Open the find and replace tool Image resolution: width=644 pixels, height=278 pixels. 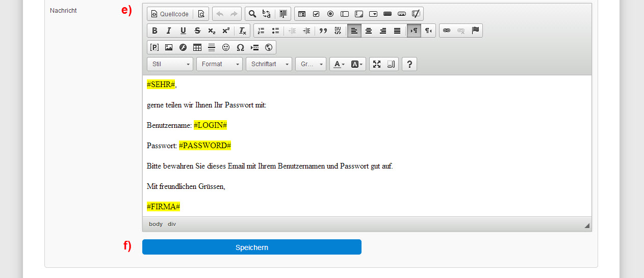tap(267, 14)
